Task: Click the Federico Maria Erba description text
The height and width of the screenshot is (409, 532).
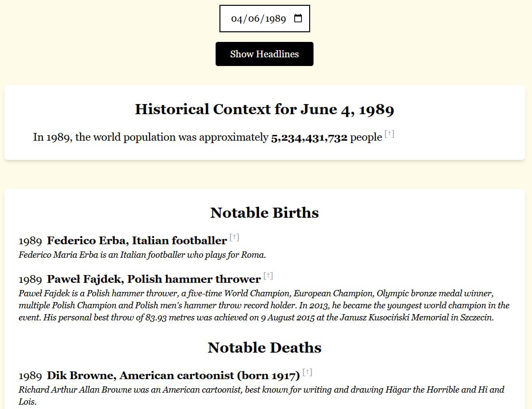Action: pos(142,255)
